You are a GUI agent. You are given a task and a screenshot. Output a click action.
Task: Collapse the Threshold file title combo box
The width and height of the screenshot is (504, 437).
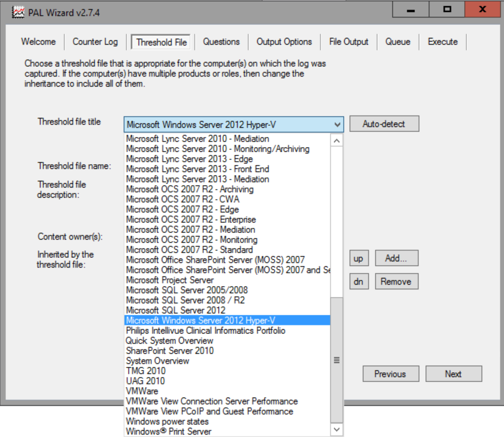click(337, 124)
